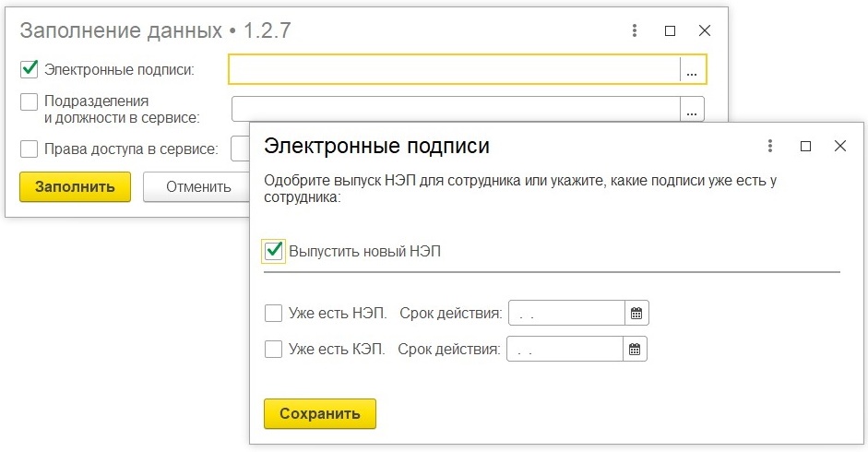Enable the Уже есть КЭП checkbox

[273, 349]
